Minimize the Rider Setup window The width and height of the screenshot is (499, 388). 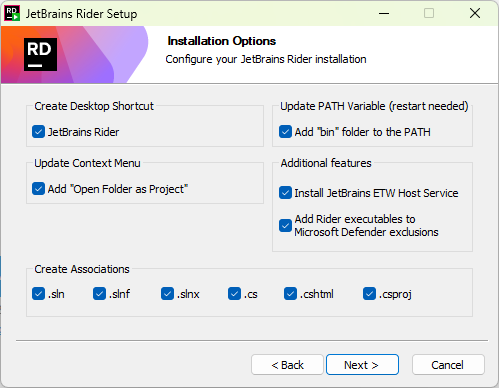pos(384,14)
